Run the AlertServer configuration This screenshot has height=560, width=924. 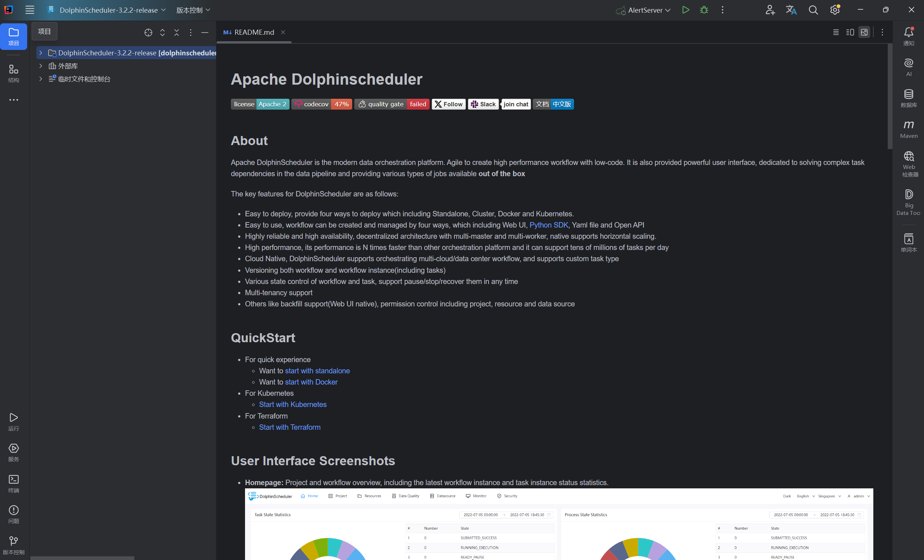[x=685, y=10]
